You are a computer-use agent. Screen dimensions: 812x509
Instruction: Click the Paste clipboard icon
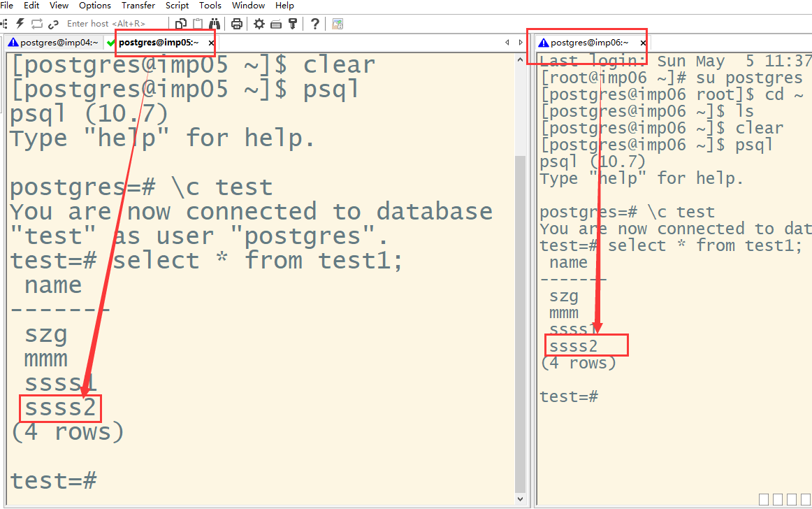tap(198, 24)
